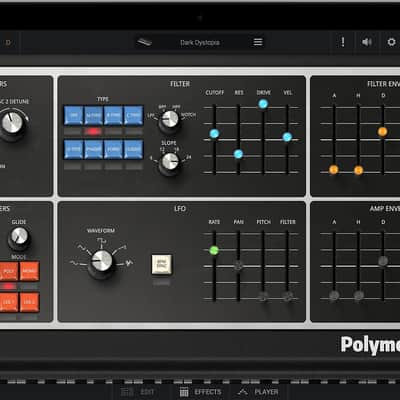Click the Filter Envelope D slider handle

383,132
